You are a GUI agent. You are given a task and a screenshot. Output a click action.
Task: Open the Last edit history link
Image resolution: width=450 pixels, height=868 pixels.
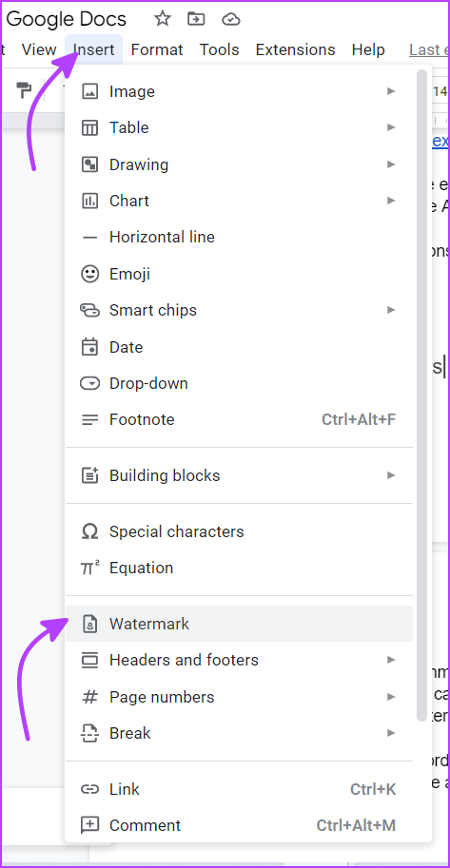(x=429, y=49)
